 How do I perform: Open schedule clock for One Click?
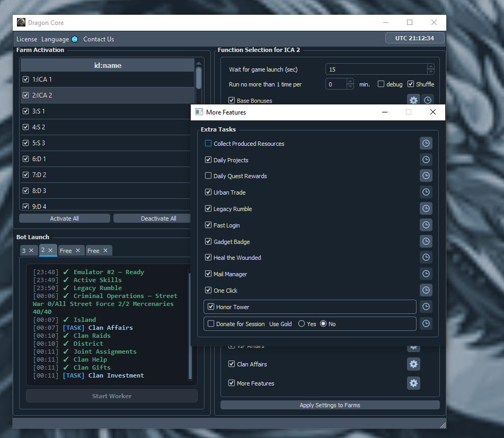tap(426, 291)
